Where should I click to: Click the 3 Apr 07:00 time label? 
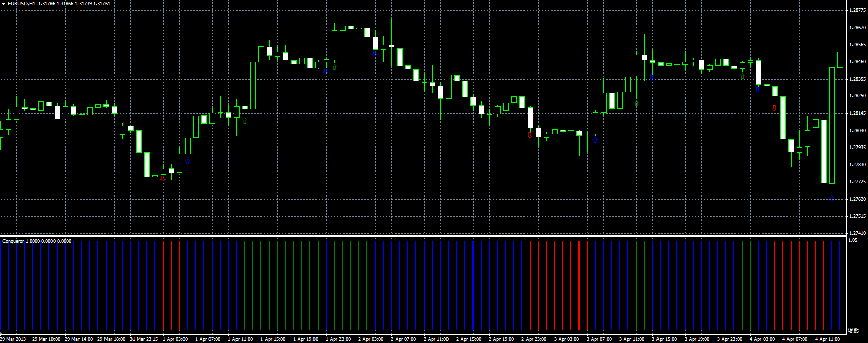pyautogui.click(x=599, y=339)
